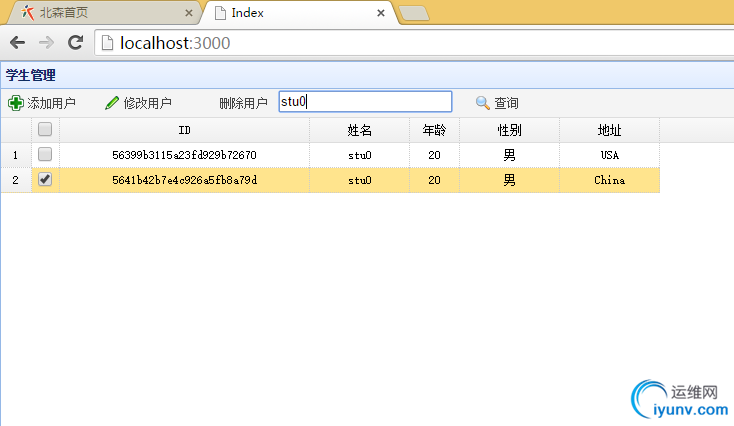Viewport: 734px width, 426px height.
Task: Click the browser forward arrow
Action: (46, 43)
